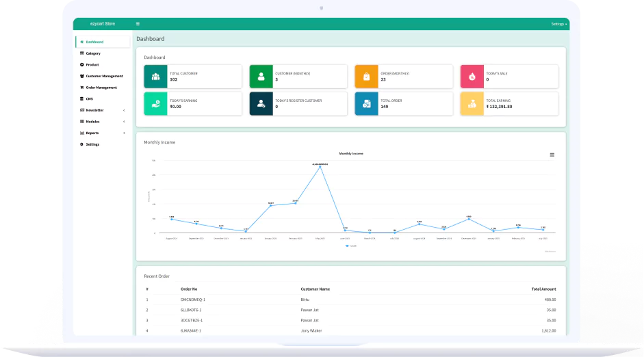Click the Settings gear icon in sidebar

[81, 144]
